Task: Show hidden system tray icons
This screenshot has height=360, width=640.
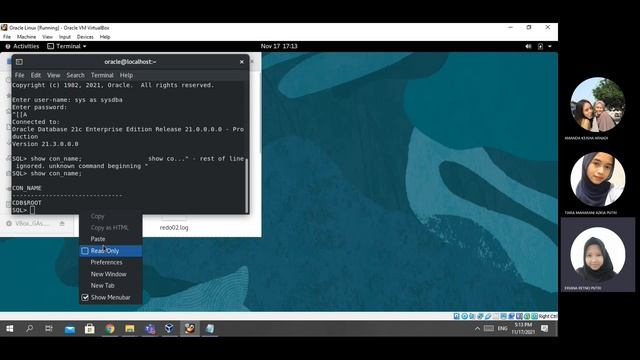Action: tap(477, 329)
